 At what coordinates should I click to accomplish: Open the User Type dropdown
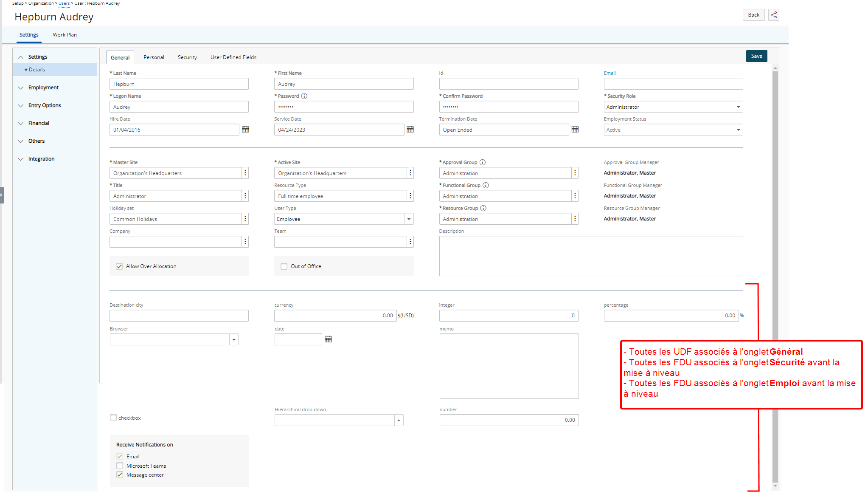click(409, 219)
